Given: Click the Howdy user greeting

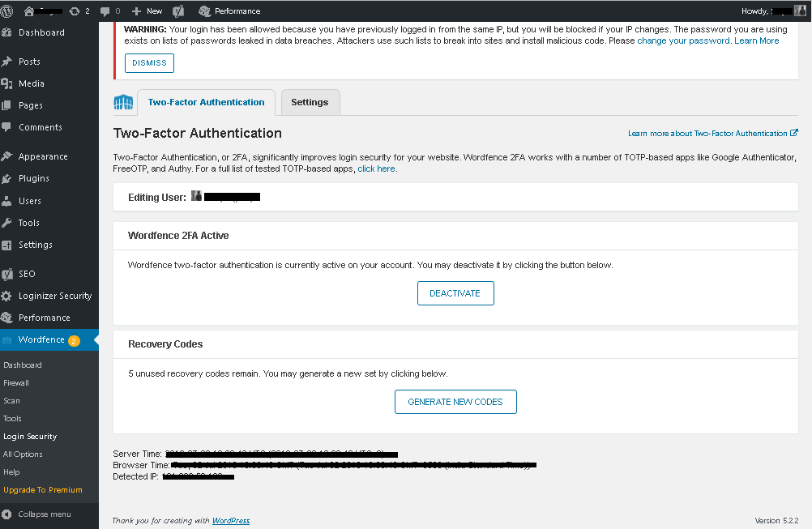Looking at the screenshot, I should pos(767,11).
